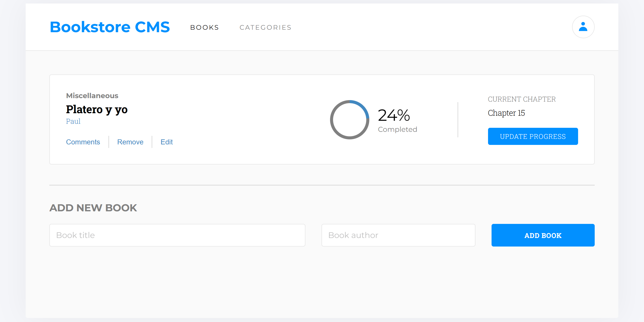Viewport: 644px width, 322px height.
Task: Click the Miscellaneous category label
Action: click(x=92, y=95)
